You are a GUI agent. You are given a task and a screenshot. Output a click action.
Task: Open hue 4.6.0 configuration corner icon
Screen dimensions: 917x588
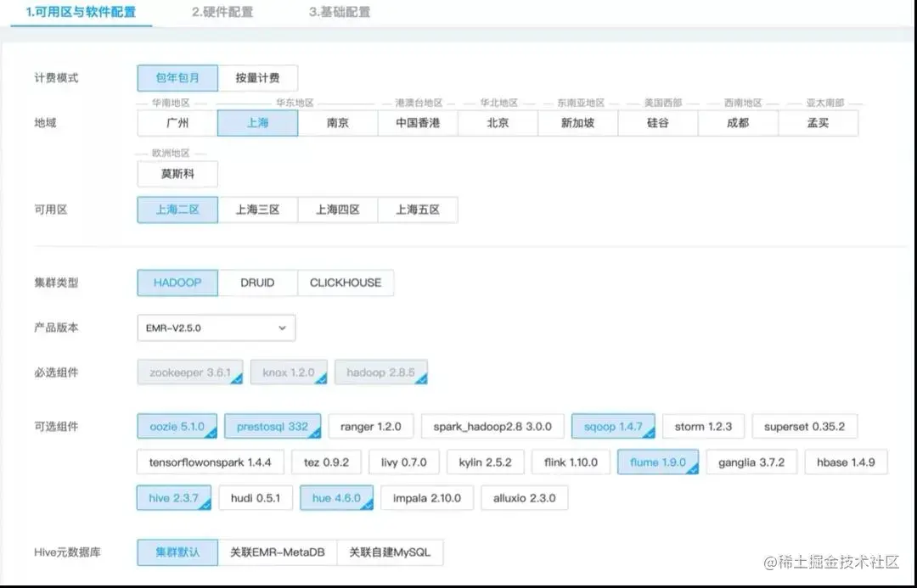[x=369, y=505]
